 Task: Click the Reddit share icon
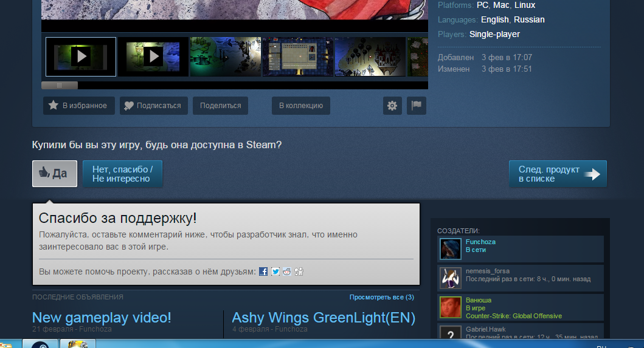pyautogui.click(x=286, y=271)
